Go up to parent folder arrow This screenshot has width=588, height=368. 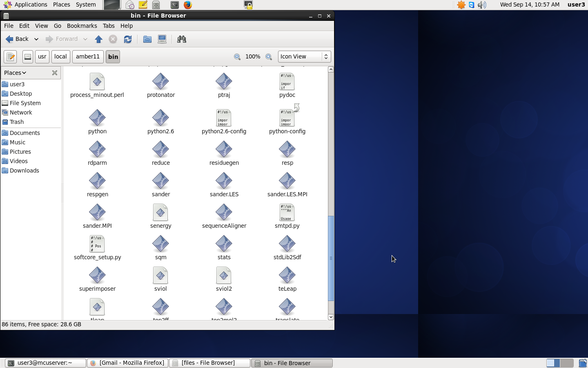98,39
